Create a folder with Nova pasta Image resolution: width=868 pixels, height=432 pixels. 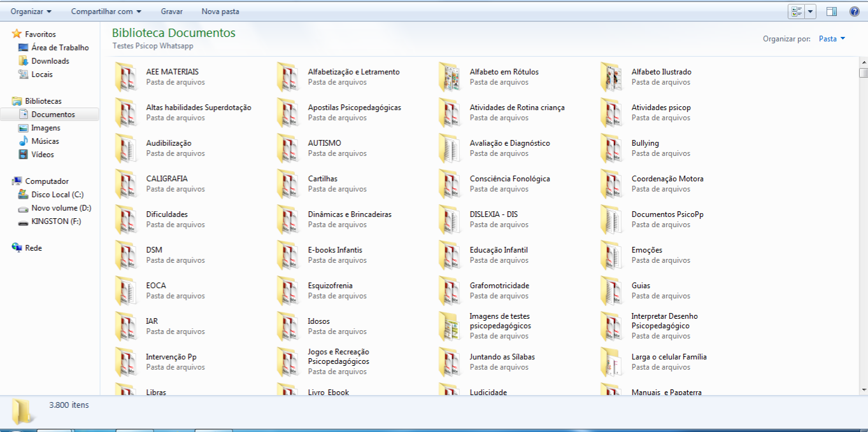pos(220,11)
